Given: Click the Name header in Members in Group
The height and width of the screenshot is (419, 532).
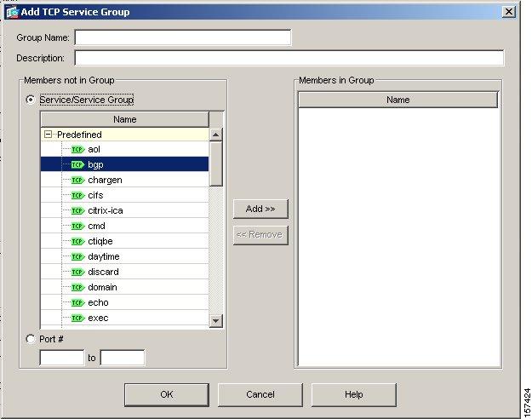Looking at the screenshot, I should click(x=398, y=100).
